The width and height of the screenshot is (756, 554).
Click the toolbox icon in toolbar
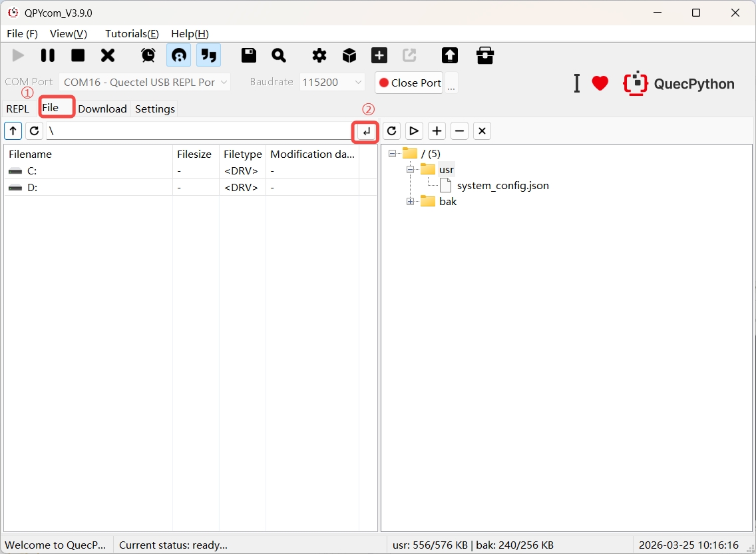point(485,55)
